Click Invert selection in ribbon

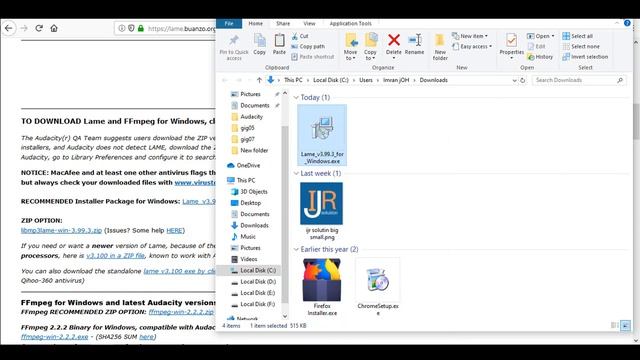585,57
